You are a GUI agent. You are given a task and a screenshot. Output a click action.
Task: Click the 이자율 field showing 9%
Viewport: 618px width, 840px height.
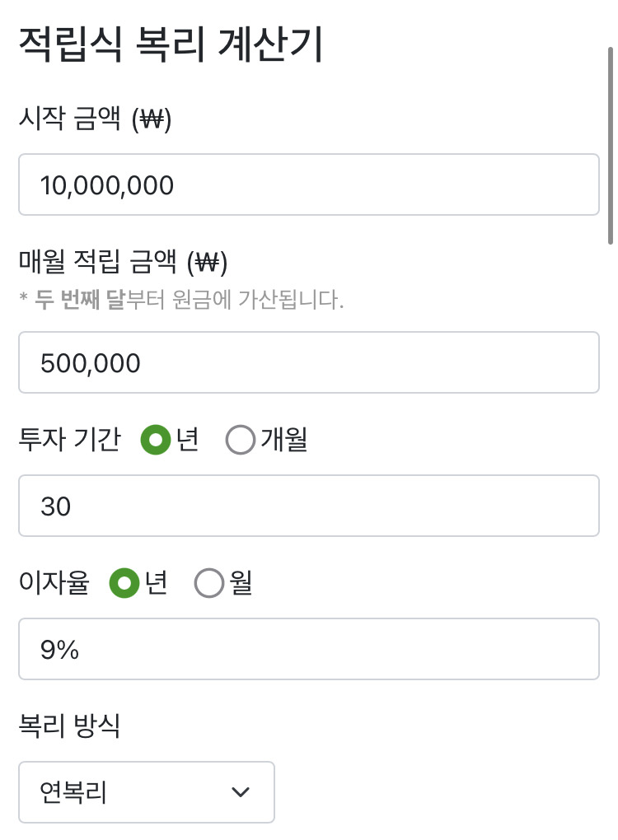pos(308,649)
